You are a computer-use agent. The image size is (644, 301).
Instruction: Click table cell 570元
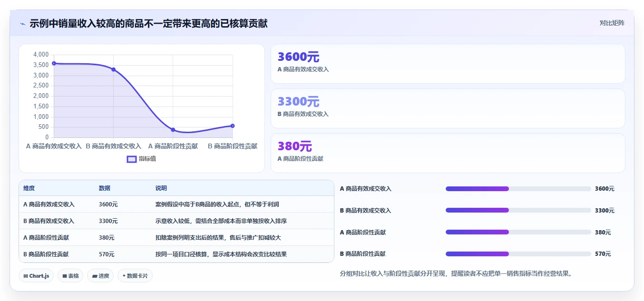pos(107,254)
